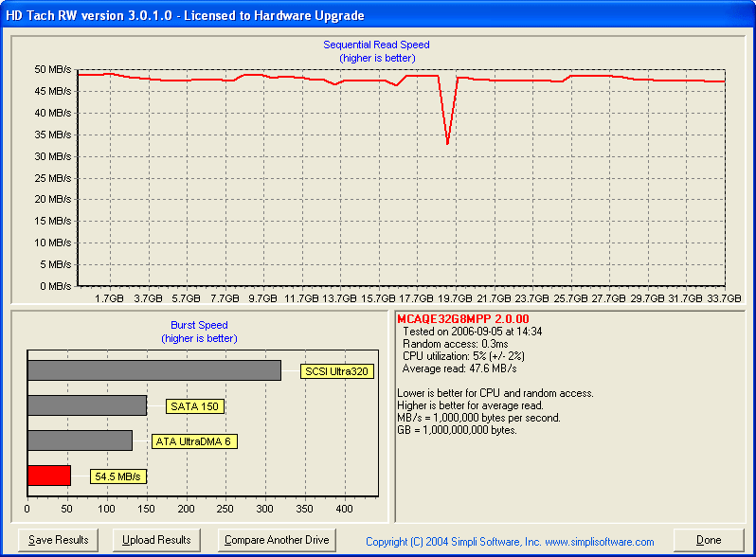Click the MCAQE32G8MPP drive name heading
Screen dimensions: 756x557
pos(462,319)
